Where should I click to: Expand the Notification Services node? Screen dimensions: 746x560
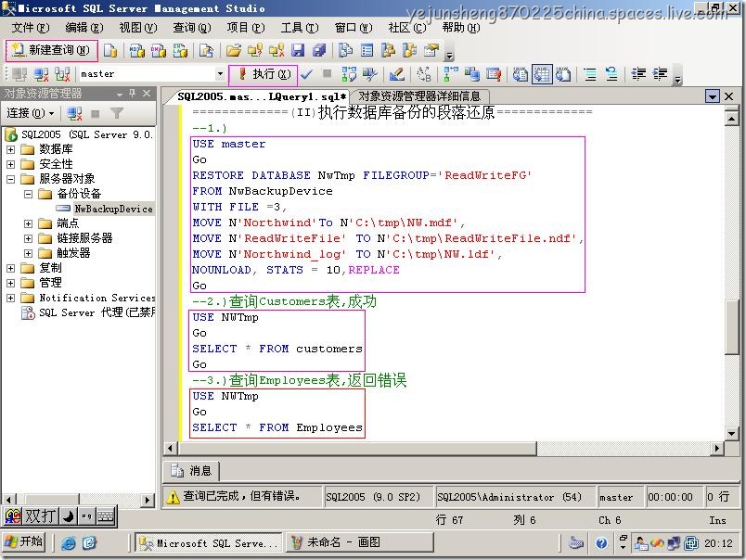click(x=10, y=298)
